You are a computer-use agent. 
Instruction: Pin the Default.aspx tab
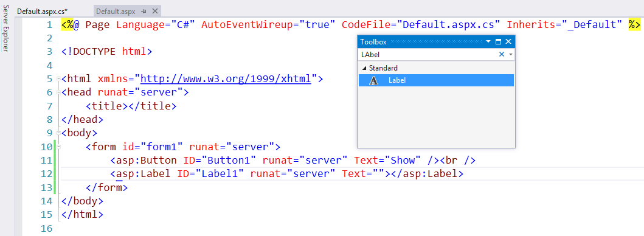pyautogui.click(x=144, y=12)
